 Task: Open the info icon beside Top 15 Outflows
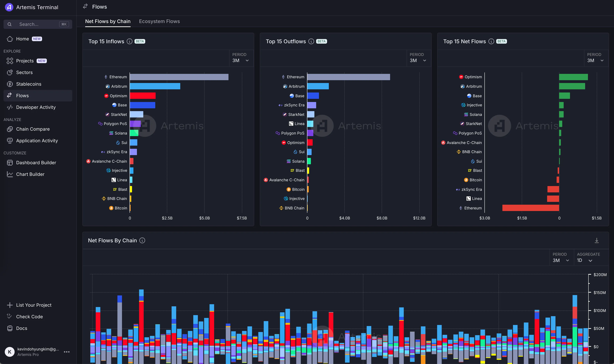311,41
